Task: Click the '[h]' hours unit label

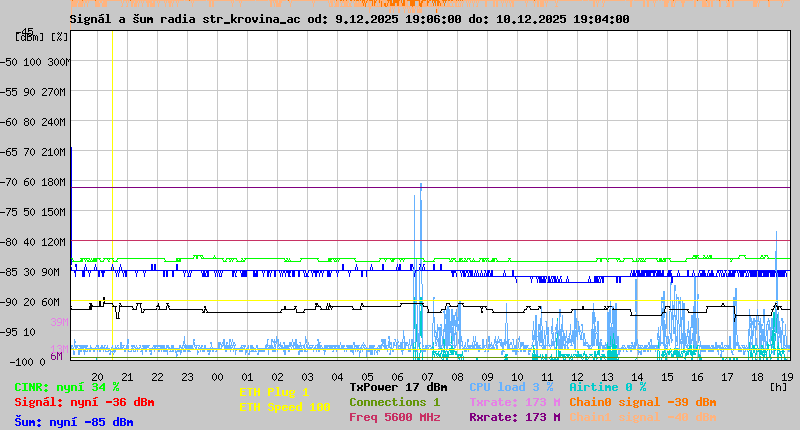Action: (x=778, y=387)
